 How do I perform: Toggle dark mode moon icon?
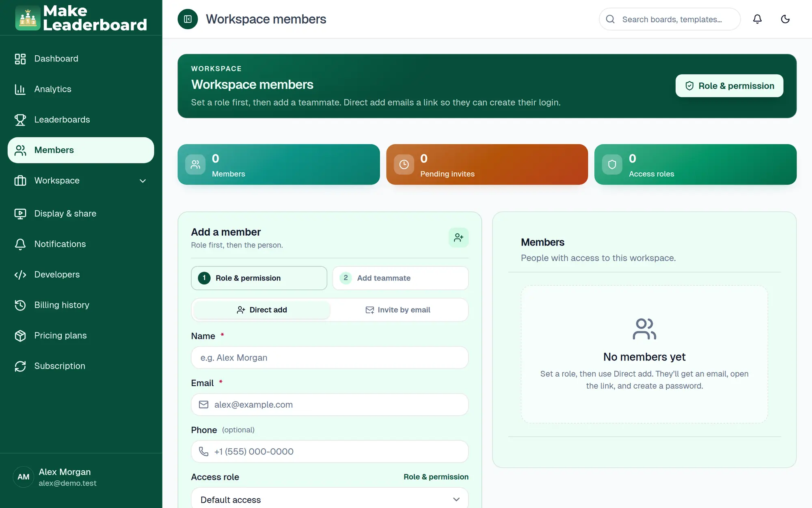[x=785, y=19]
